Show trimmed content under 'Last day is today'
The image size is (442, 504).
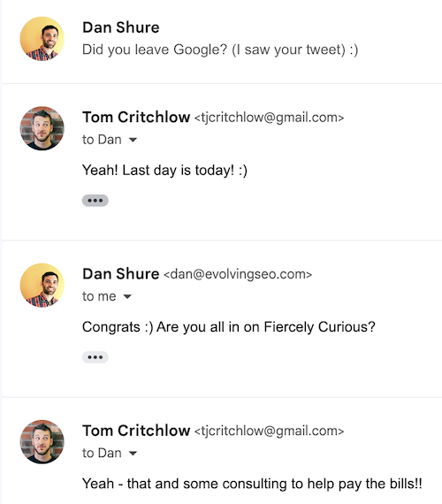(95, 201)
